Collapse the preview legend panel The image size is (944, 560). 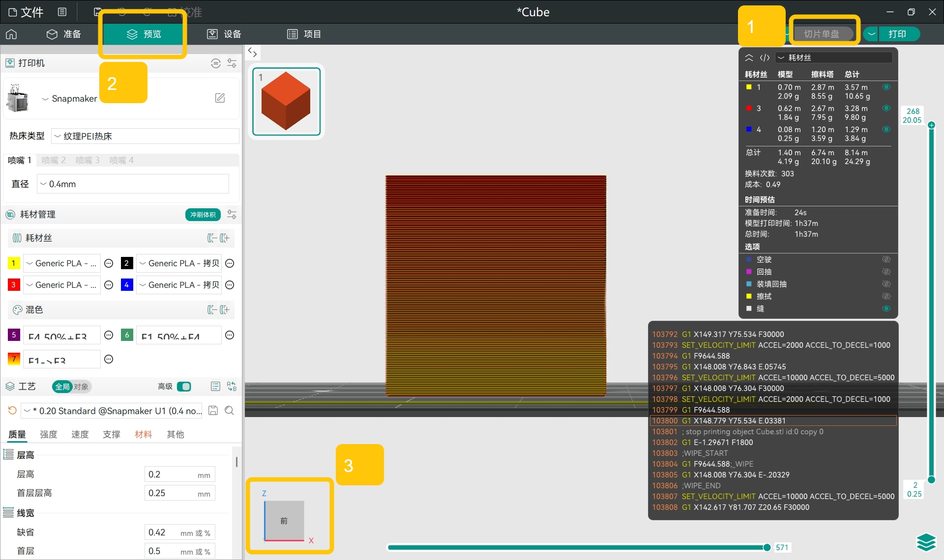pyautogui.click(x=749, y=57)
